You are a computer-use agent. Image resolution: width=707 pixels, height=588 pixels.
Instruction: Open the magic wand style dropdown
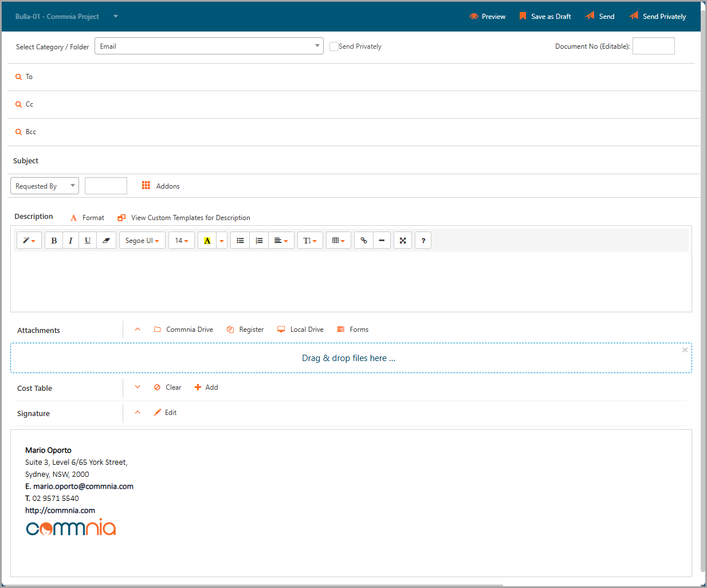29,241
